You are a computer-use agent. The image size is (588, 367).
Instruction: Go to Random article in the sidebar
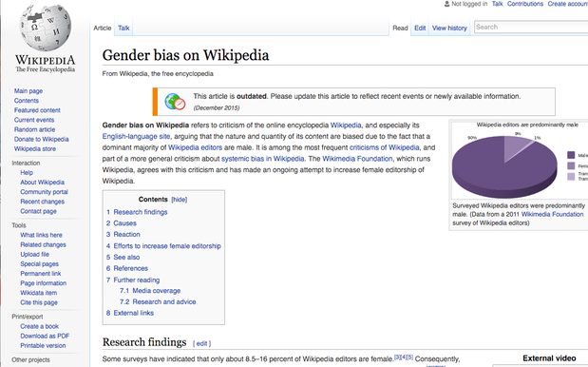[x=34, y=129]
